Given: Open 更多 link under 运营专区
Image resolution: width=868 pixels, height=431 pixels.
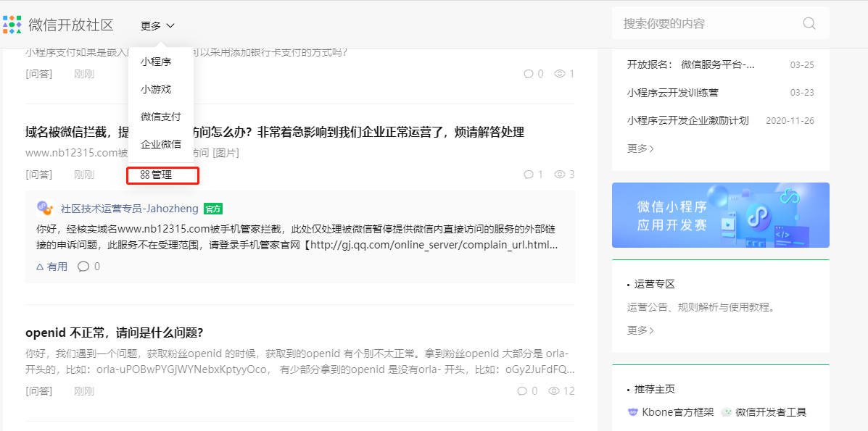Looking at the screenshot, I should (x=640, y=330).
